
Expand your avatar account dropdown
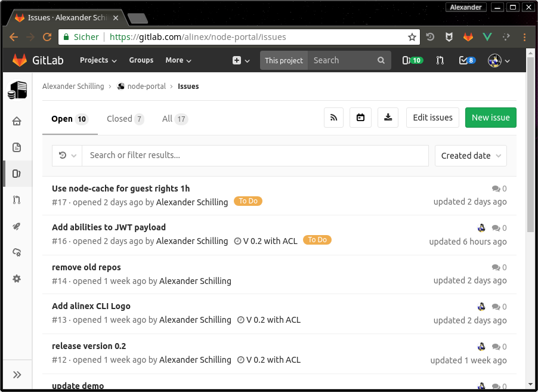click(x=497, y=60)
